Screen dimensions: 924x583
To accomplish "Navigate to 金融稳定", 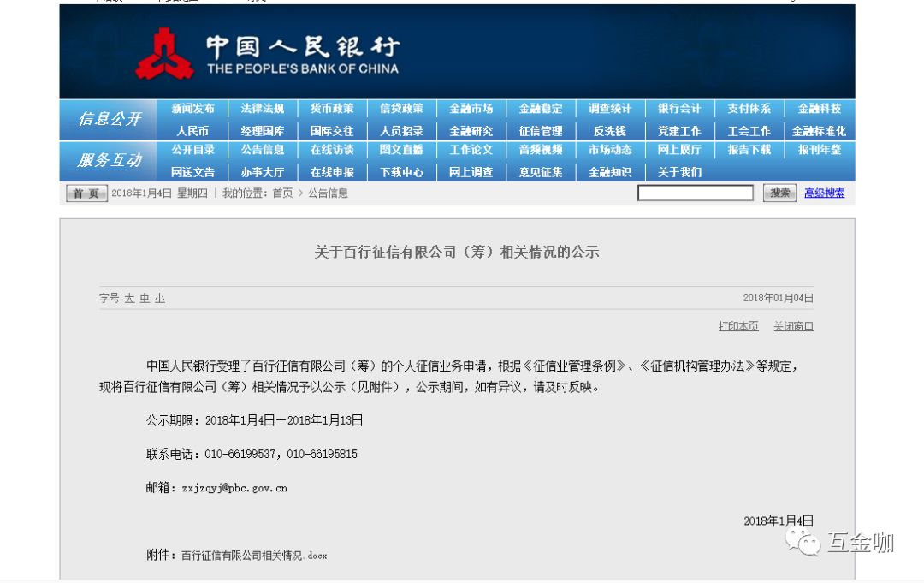I will [x=541, y=109].
